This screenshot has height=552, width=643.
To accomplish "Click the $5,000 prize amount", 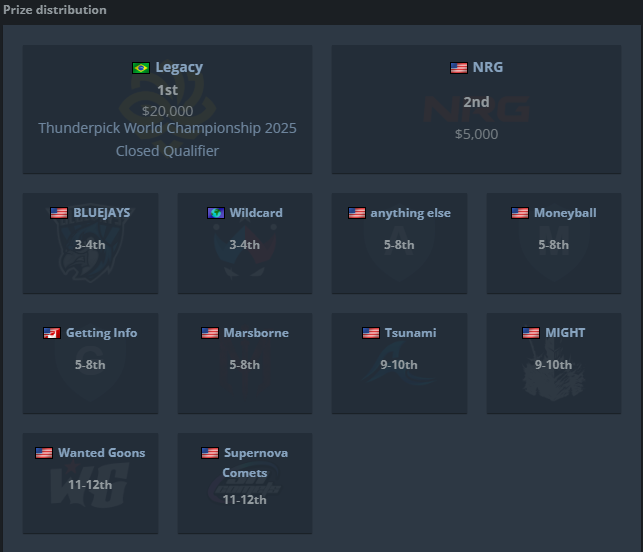I will click(x=477, y=134).
